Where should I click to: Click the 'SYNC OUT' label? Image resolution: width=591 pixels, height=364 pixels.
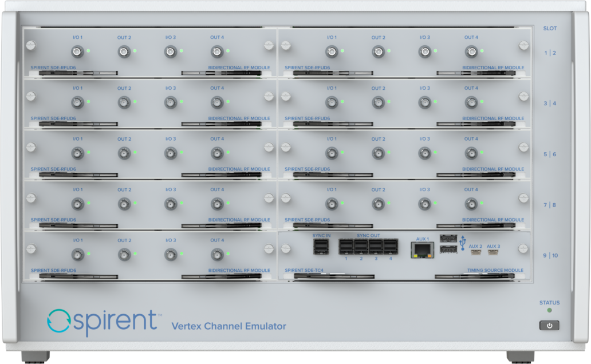(x=368, y=235)
